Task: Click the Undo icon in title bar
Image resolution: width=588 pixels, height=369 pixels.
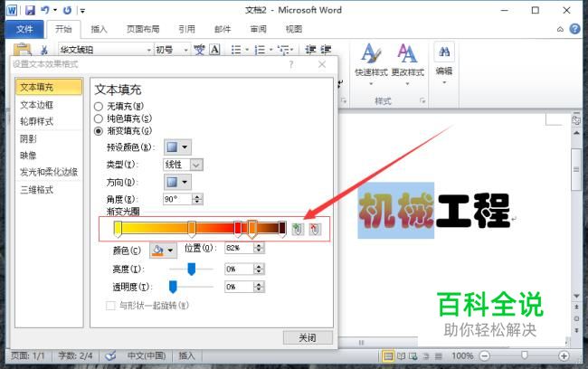Action: (45, 10)
